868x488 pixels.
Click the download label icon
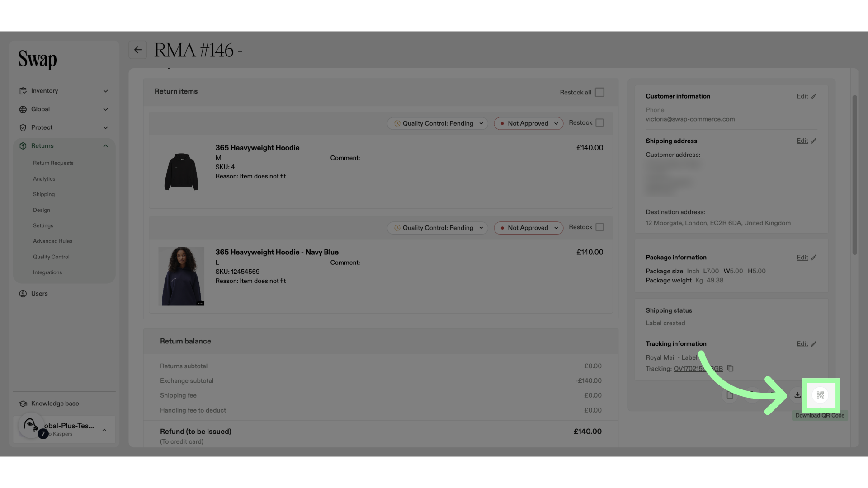[x=797, y=395]
